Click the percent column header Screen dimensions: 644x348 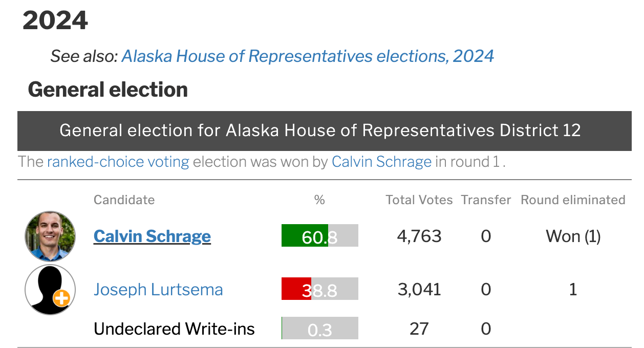(319, 200)
